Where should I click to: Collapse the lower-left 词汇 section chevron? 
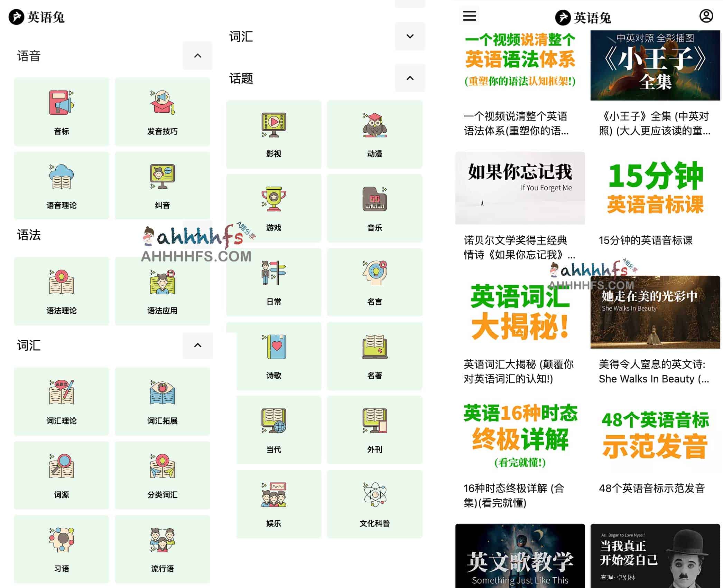coord(197,345)
